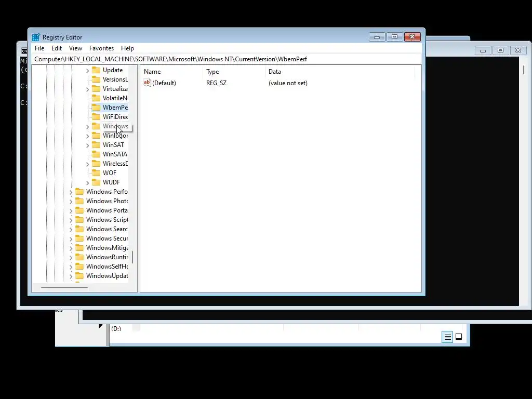Expand the Update key
Viewport: 532px width, 399px height.
(87, 71)
